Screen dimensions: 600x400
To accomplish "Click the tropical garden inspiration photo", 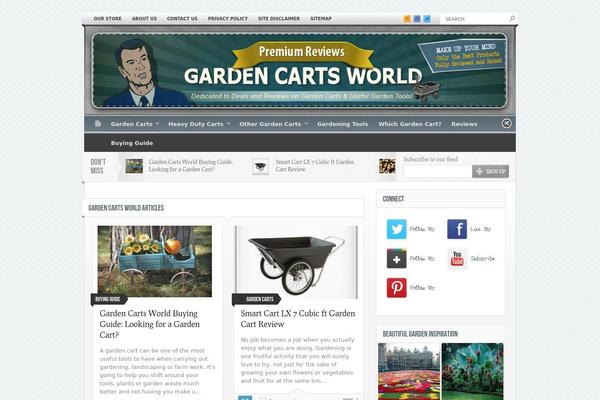I will (x=472, y=371).
